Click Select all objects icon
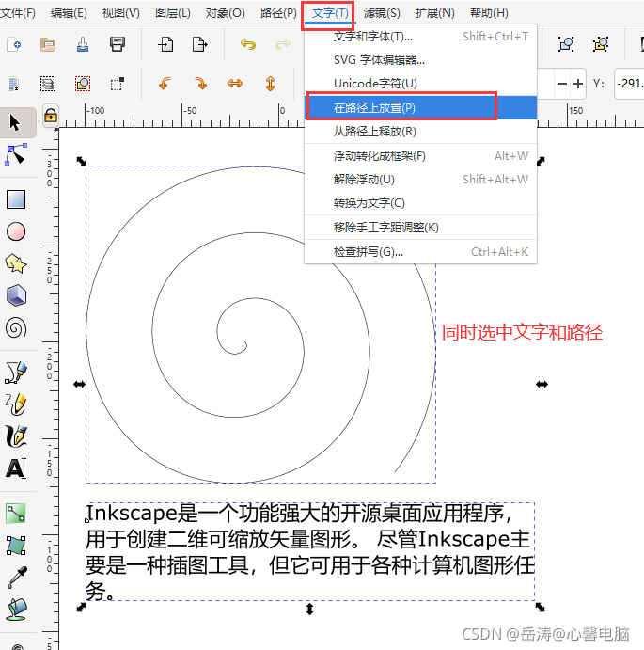The image size is (644, 650). click(x=13, y=84)
